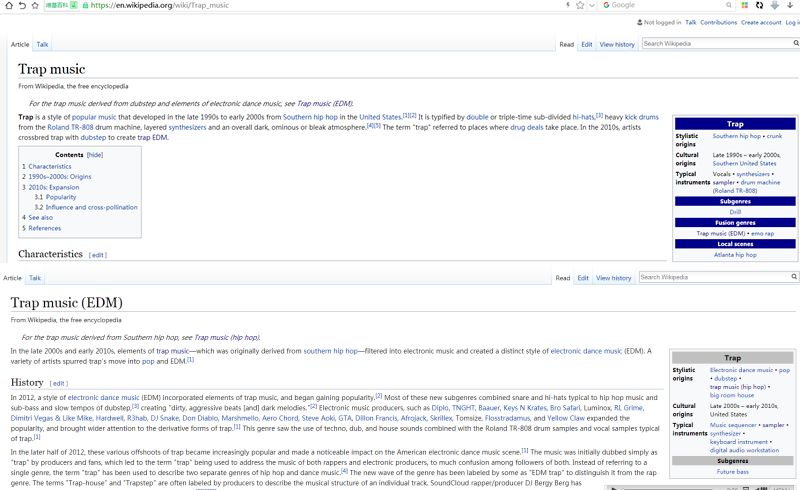Click the green site badge before the URL

61,5
